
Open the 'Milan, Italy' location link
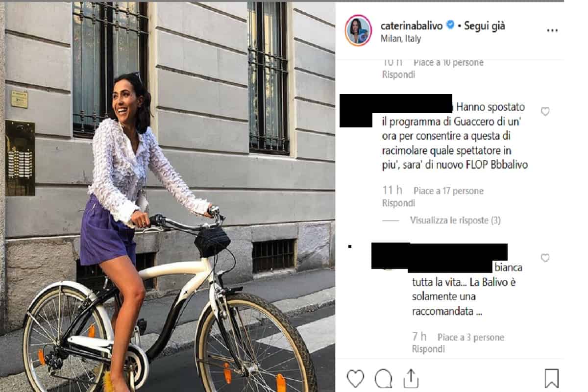(400, 39)
